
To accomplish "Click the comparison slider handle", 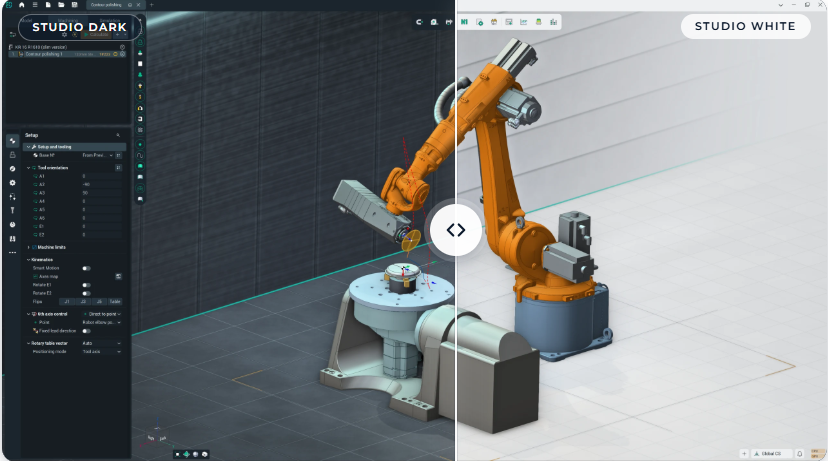I will [456, 230].
